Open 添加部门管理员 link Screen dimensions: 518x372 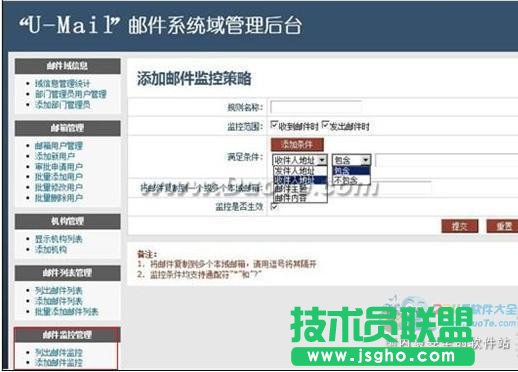tap(62, 105)
